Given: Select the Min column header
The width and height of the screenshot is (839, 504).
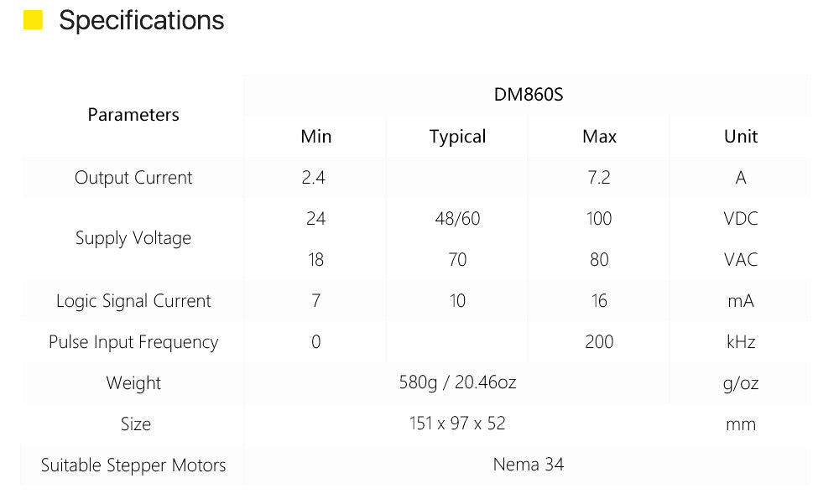Looking at the screenshot, I should [315, 137].
